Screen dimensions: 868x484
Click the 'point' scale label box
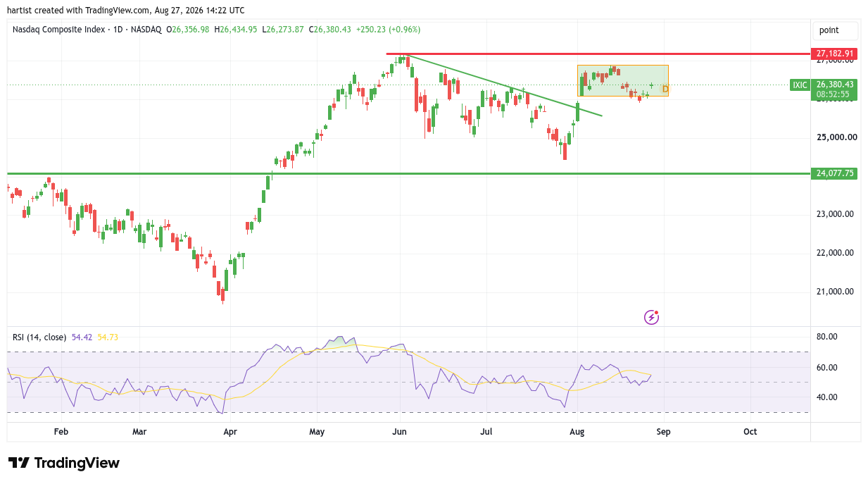point(836,30)
